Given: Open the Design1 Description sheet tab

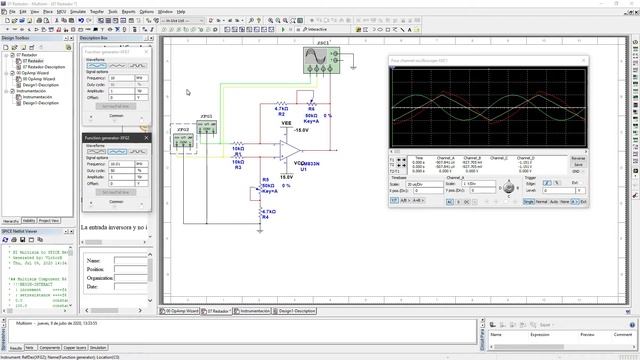Looking at the screenshot, I should [x=294, y=311].
